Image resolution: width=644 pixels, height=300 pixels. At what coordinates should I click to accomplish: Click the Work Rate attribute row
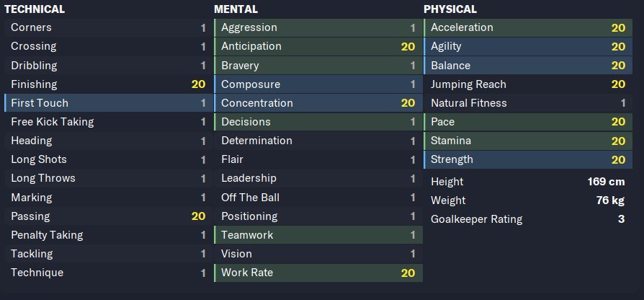coord(318,273)
